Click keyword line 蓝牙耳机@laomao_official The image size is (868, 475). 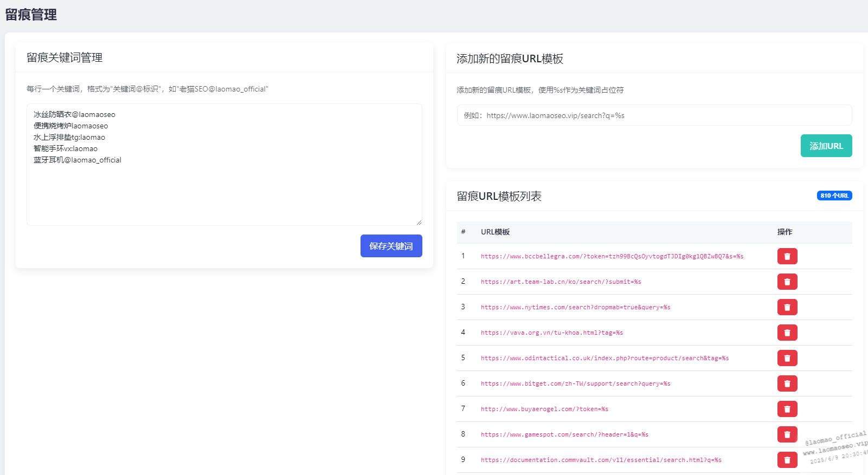click(x=78, y=160)
